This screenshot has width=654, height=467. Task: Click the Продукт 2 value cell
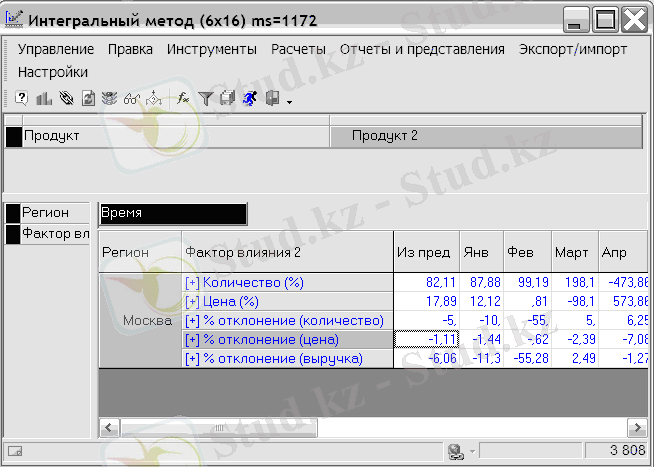coord(486,136)
